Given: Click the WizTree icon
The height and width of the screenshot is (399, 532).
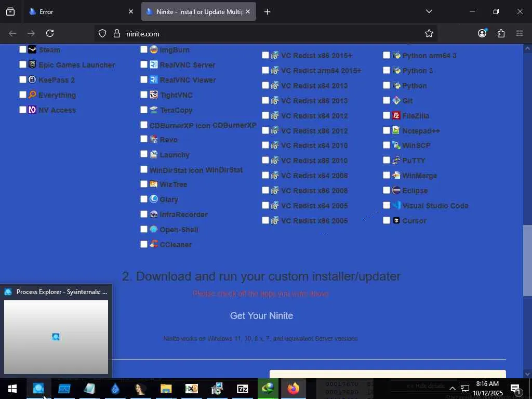Looking at the screenshot, I should point(154,184).
